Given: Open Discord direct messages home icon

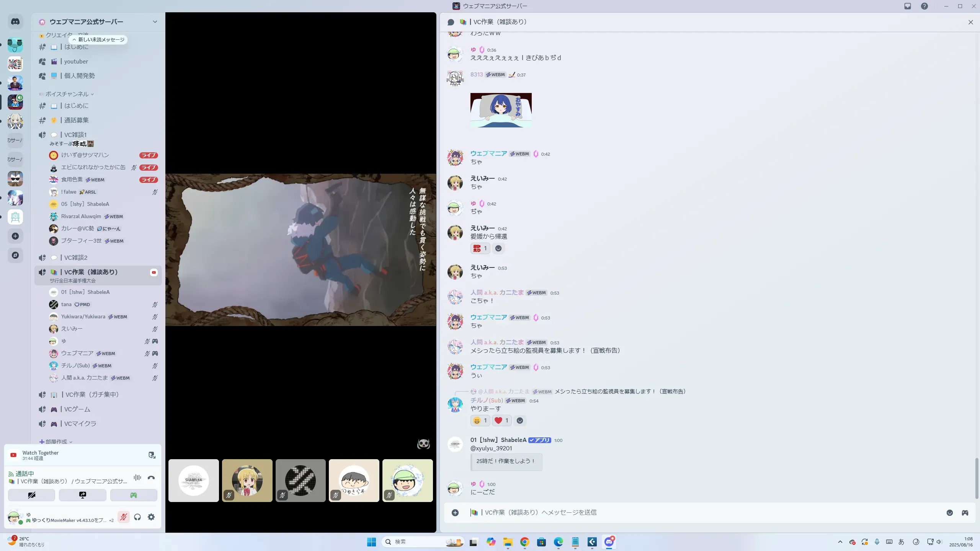Looking at the screenshot, I should 15,22.
